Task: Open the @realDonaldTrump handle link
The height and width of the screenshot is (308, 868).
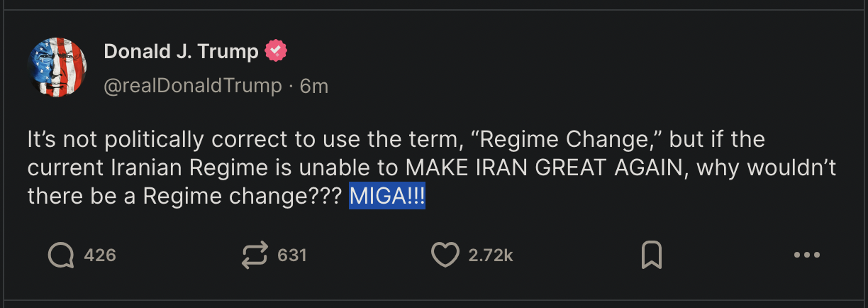Action: (193, 86)
